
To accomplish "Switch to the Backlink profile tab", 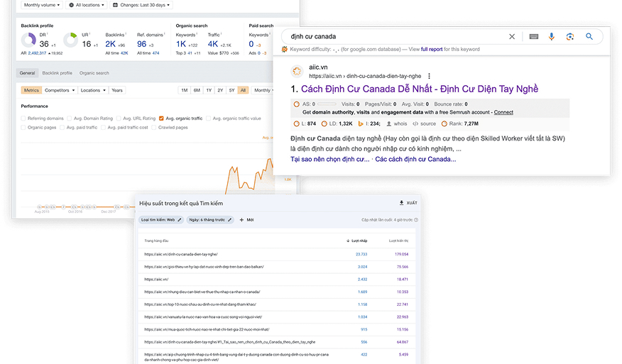I will pyautogui.click(x=57, y=73).
